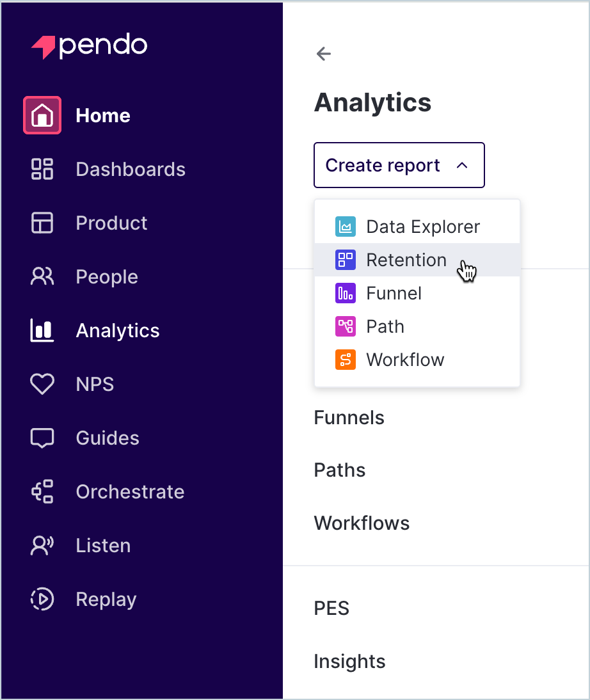The width and height of the screenshot is (590, 700).
Task: Click the Path pink icon
Action: pos(346,326)
